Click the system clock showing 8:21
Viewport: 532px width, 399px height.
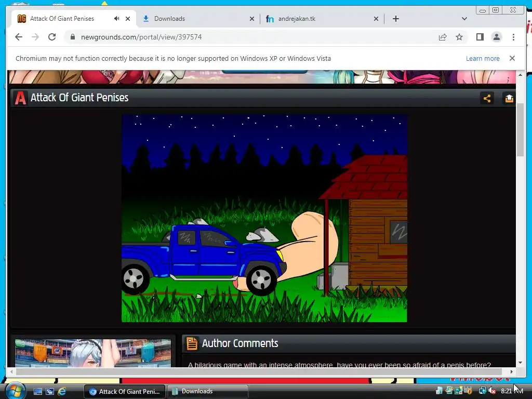(512, 391)
